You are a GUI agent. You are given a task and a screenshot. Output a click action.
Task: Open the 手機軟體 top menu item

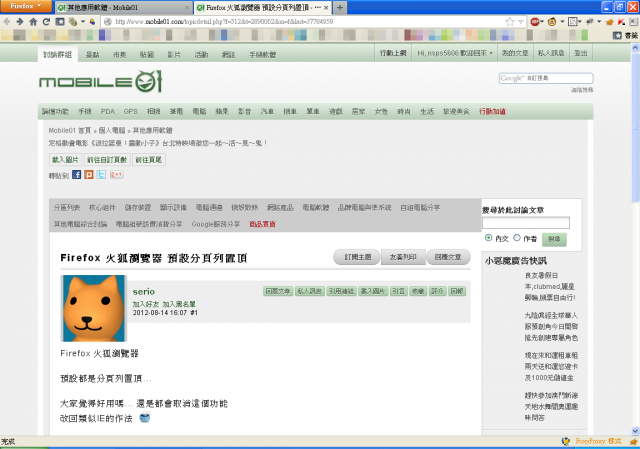tap(262, 55)
